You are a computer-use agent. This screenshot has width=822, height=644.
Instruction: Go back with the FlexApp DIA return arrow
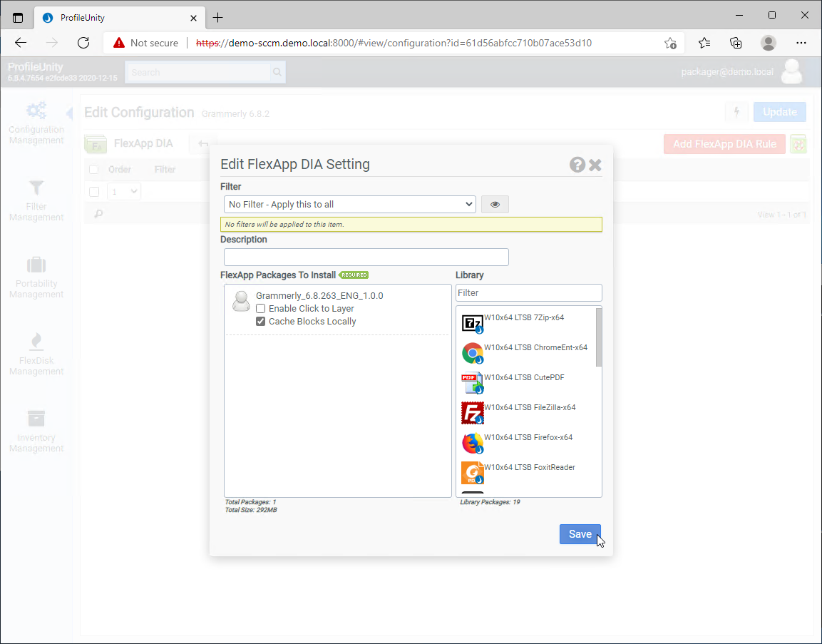pyautogui.click(x=203, y=143)
